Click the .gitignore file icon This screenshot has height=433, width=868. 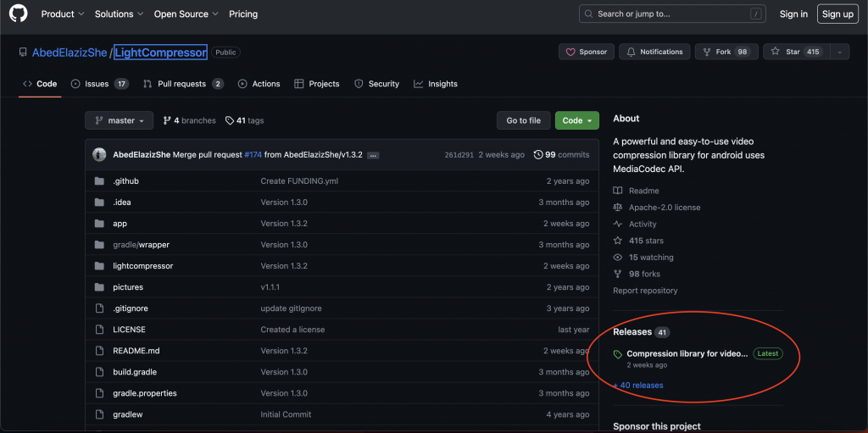click(100, 308)
